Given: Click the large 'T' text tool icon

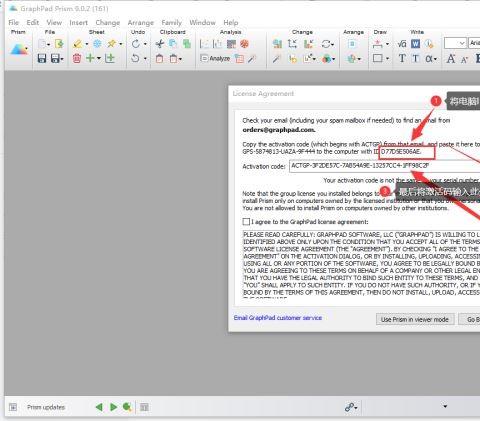Looking at the screenshot, I should (x=402, y=59).
